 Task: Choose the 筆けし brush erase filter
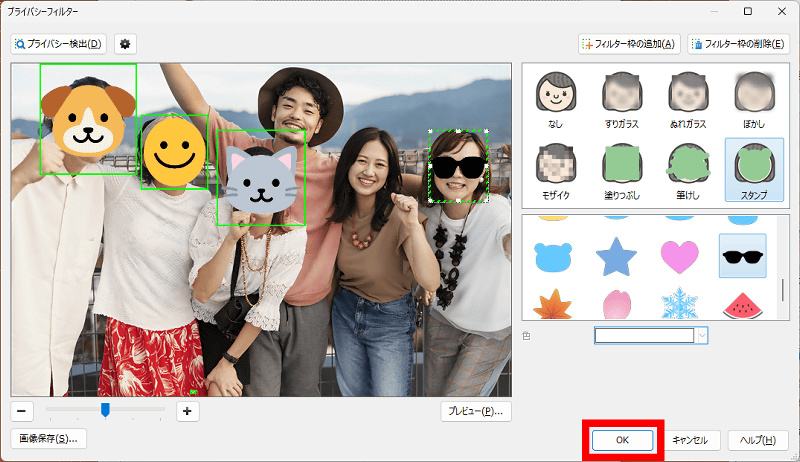tap(686, 169)
